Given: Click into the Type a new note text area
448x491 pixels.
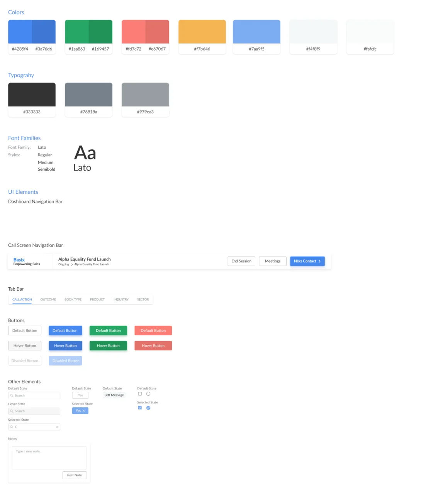Looking at the screenshot, I should click(x=49, y=458).
